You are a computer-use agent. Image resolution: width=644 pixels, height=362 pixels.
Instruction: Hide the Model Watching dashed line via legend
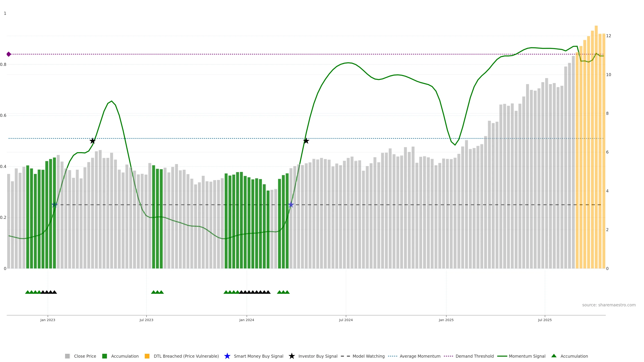[x=368, y=356]
